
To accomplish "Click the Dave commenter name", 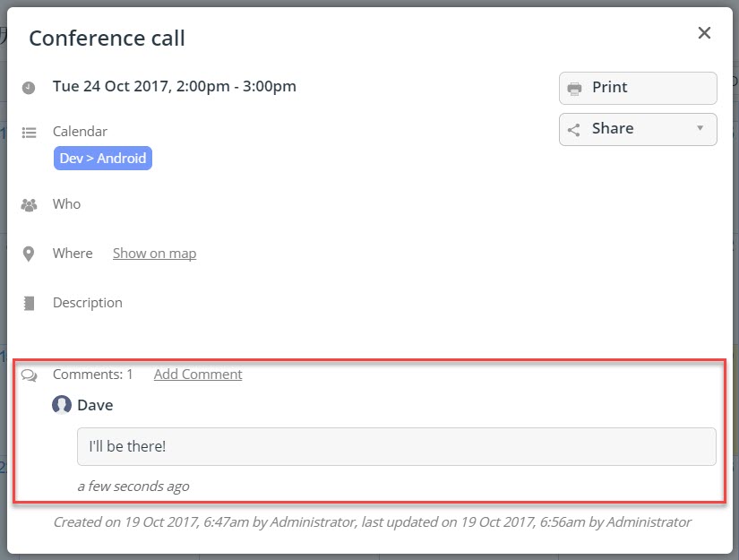I will pos(95,405).
